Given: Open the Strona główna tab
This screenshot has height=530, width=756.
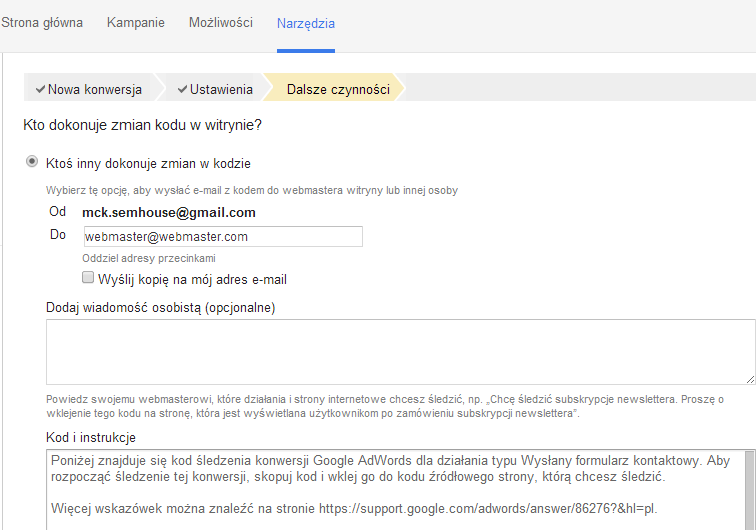Looking at the screenshot, I should (42, 22).
